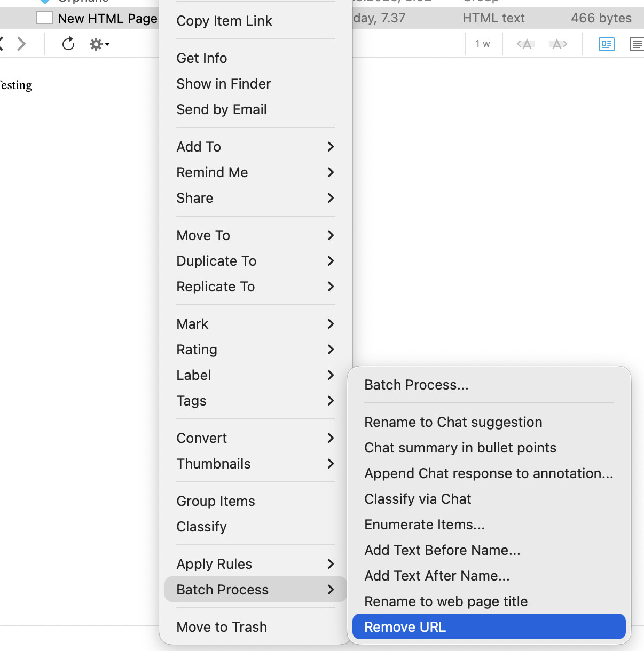Click the New HTML Page file icon
The image size is (644, 651).
[x=45, y=18]
